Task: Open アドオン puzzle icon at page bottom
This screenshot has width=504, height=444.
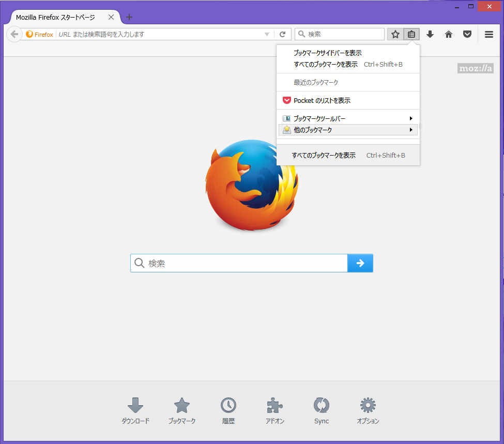Action: tap(275, 405)
